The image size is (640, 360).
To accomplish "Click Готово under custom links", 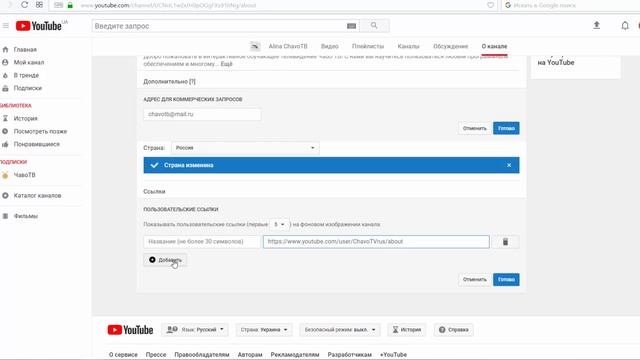I will click(506, 280).
